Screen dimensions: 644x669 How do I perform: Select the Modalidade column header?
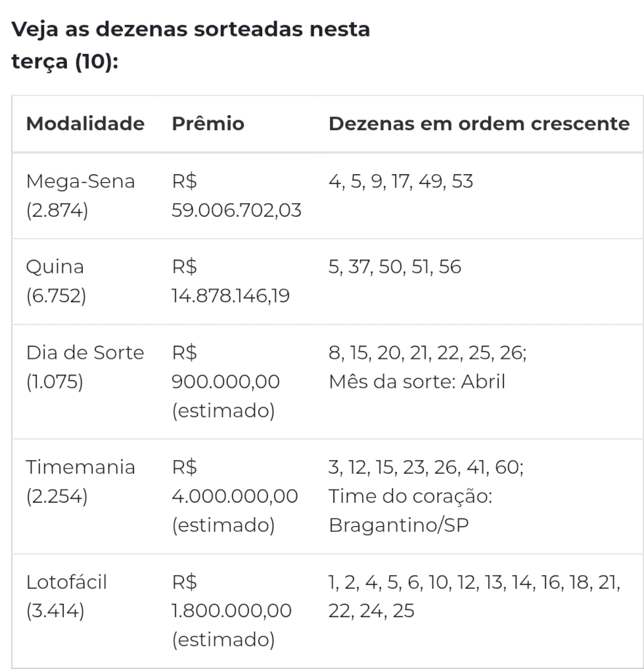[85, 124]
